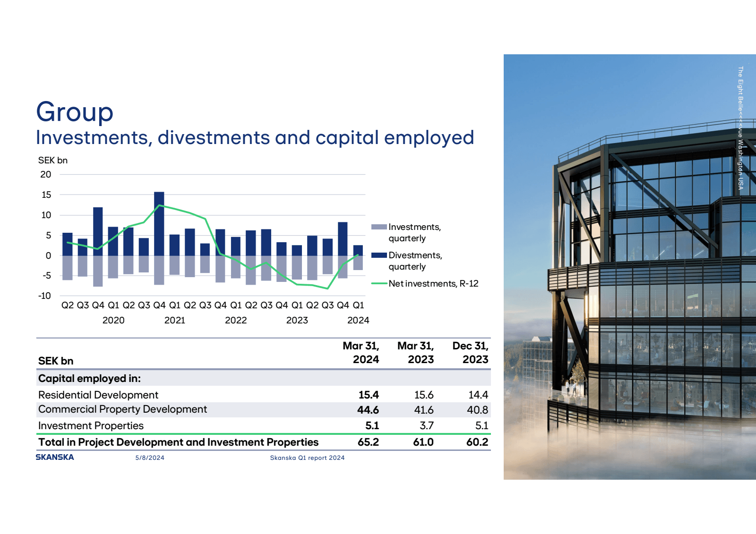
Task: Click the y-axis value '-10'
Action: 44,296
